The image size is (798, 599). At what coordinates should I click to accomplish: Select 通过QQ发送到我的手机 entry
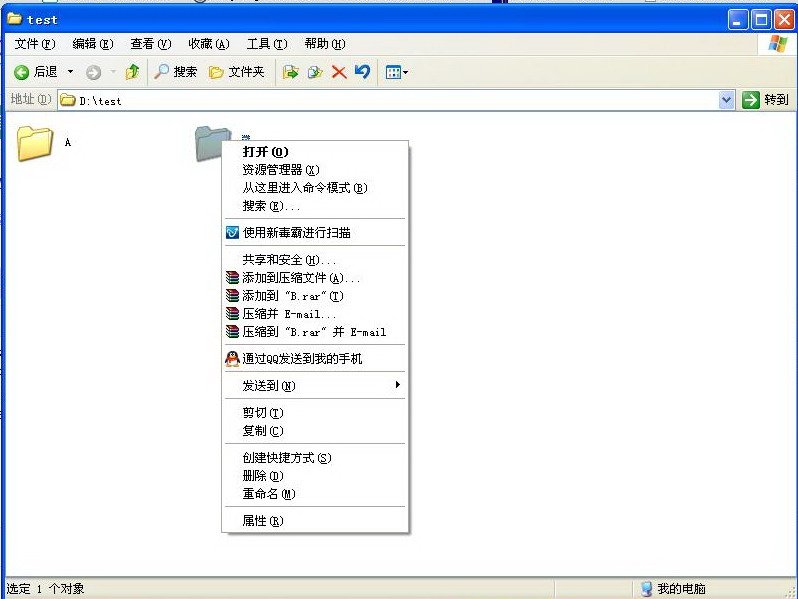point(315,359)
